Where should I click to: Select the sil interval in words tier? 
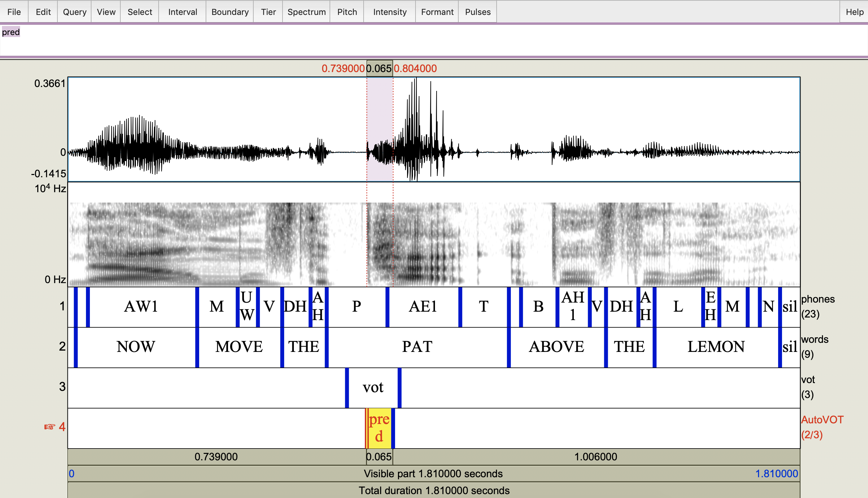[791, 347]
